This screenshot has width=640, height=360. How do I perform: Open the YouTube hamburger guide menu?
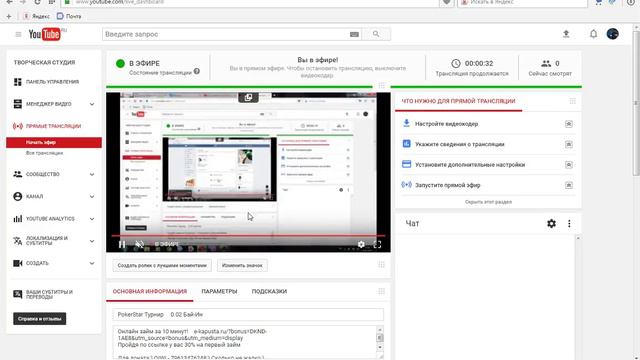pyautogui.click(x=18, y=34)
